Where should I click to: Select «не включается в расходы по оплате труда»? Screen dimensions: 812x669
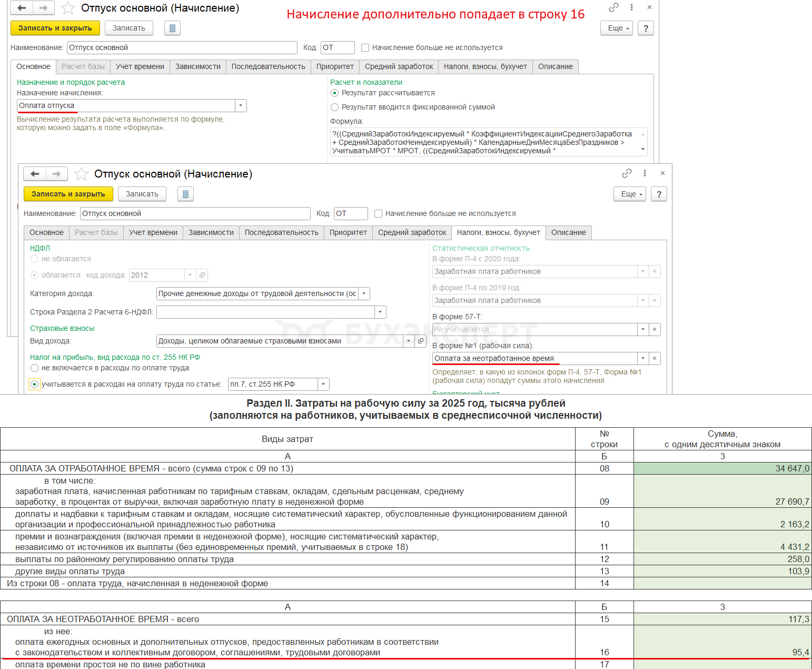click(x=35, y=368)
